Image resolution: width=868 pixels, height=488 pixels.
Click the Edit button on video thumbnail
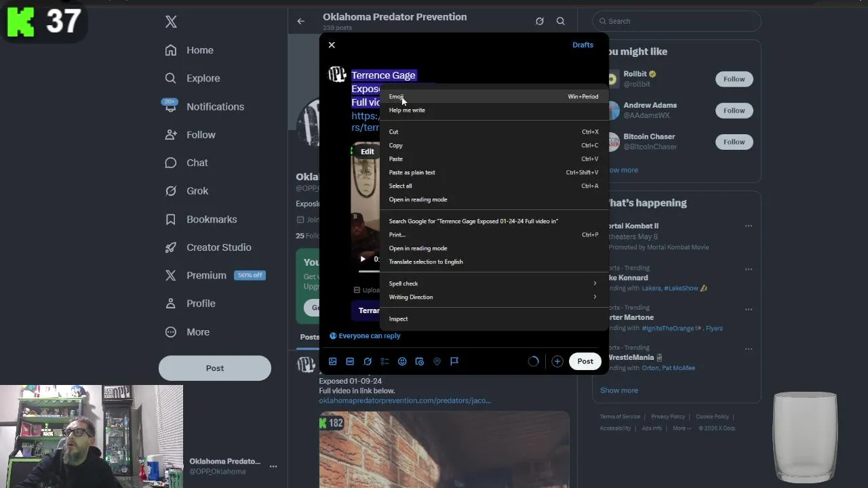tap(367, 152)
